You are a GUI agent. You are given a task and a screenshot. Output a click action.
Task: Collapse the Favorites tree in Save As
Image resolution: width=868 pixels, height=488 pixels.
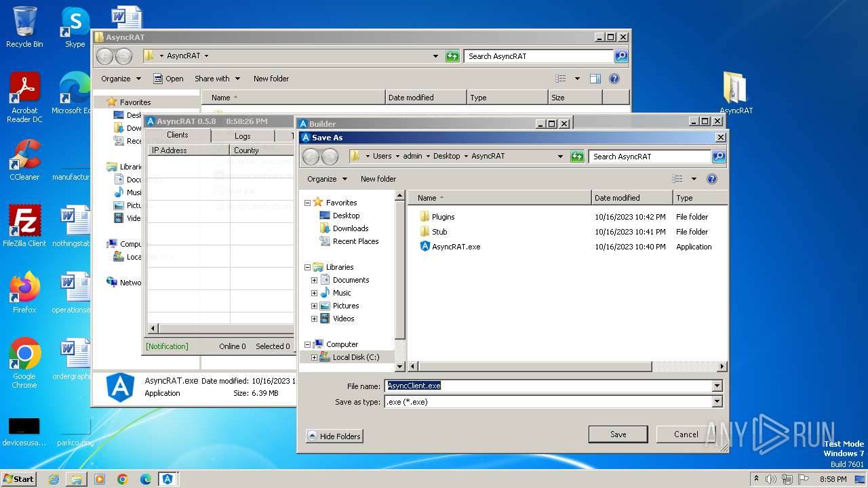click(x=307, y=203)
